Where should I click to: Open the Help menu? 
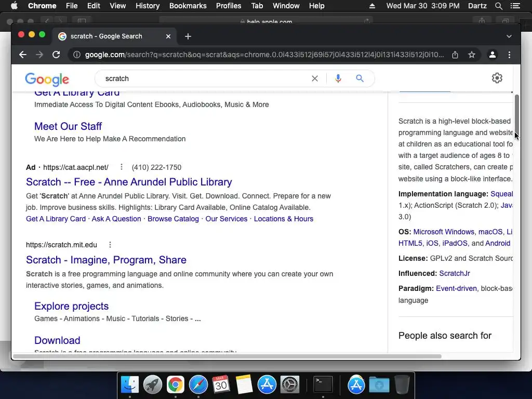click(316, 6)
